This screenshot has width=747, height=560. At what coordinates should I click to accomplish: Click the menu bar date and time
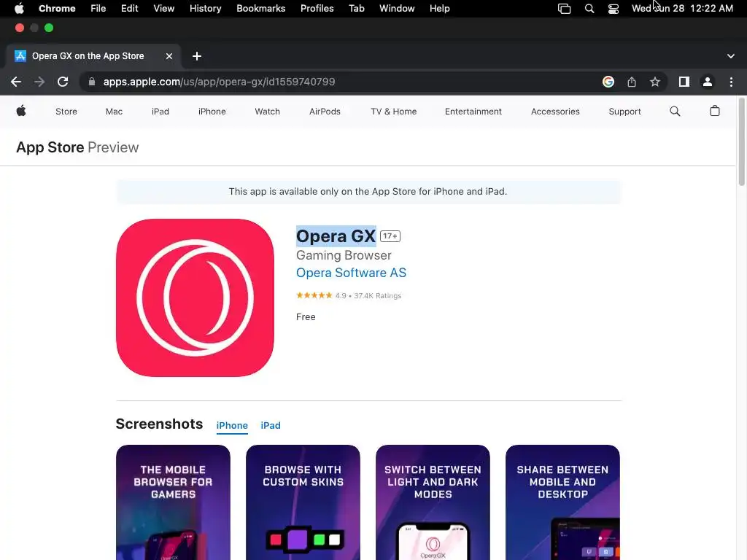coord(682,9)
